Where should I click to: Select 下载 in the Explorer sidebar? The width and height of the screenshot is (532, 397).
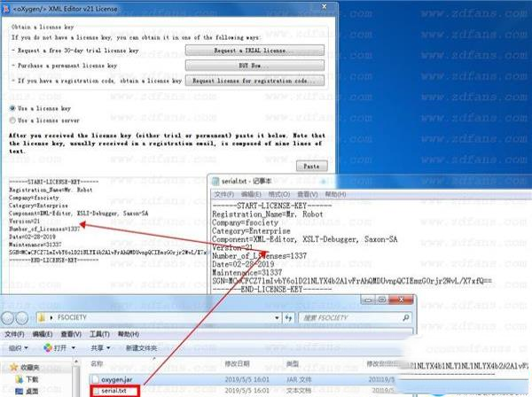pyautogui.click(x=32, y=379)
